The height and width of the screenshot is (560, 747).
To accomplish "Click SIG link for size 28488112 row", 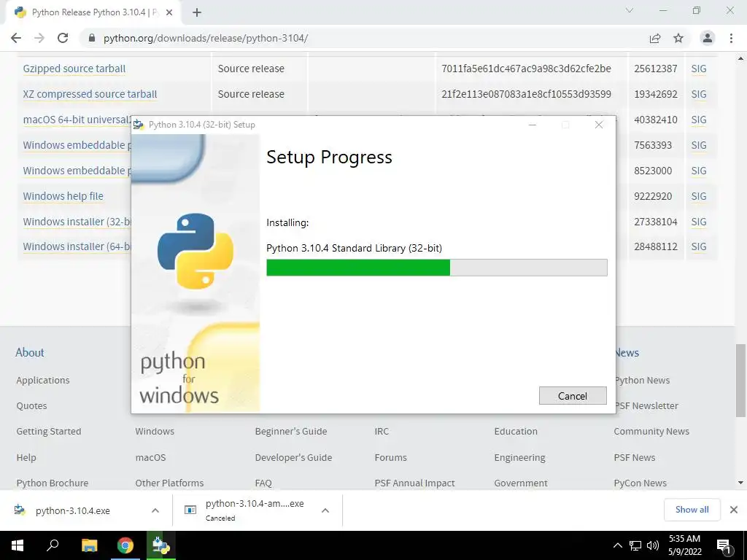I will [x=699, y=246].
